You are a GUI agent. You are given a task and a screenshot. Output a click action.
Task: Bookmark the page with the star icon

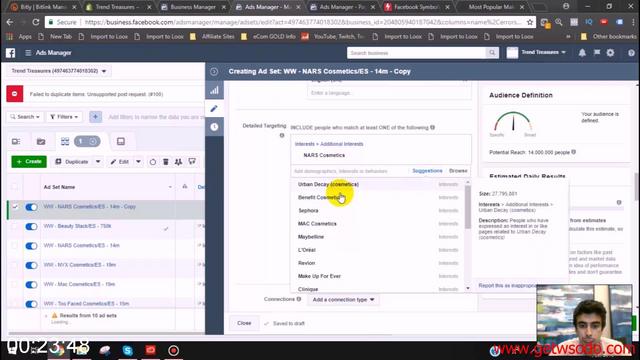tap(530, 22)
